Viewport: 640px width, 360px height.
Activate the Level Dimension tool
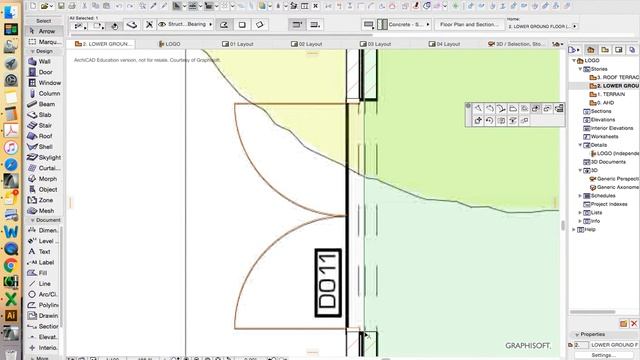(x=43, y=241)
